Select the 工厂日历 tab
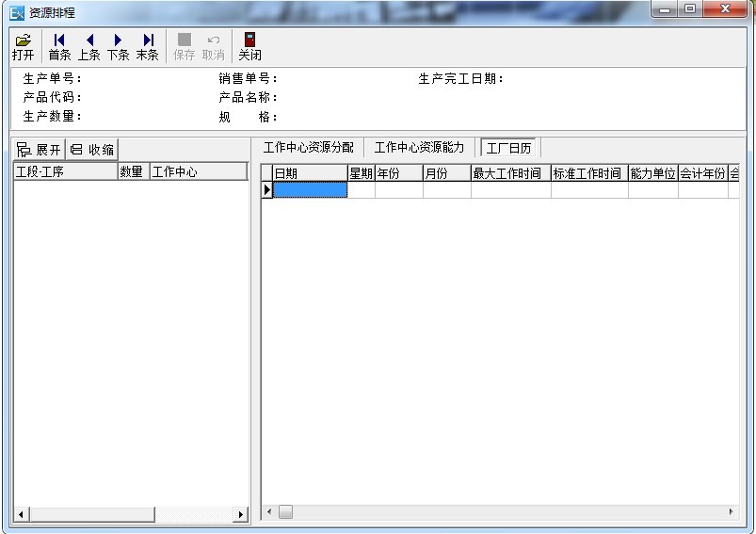 (508, 148)
